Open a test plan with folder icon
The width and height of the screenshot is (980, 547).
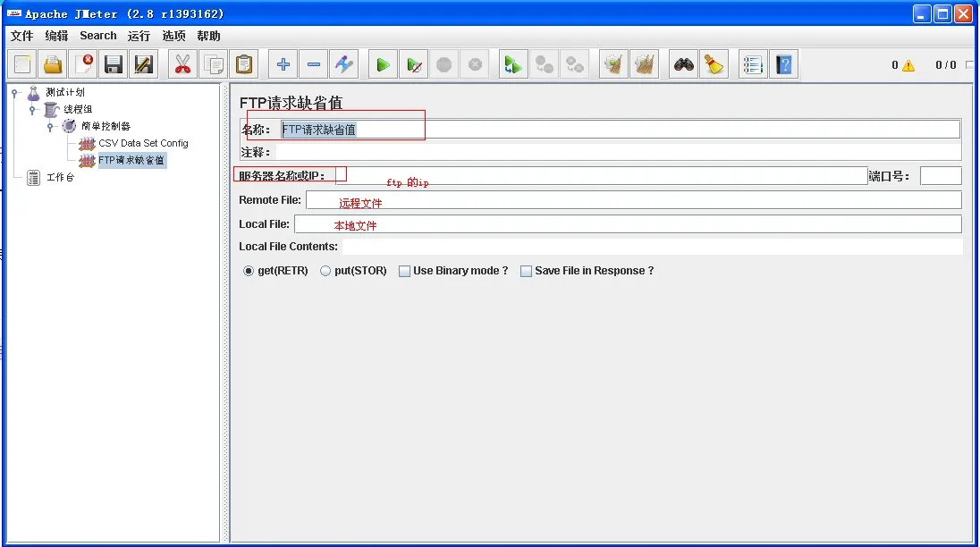tap(53, 64)
